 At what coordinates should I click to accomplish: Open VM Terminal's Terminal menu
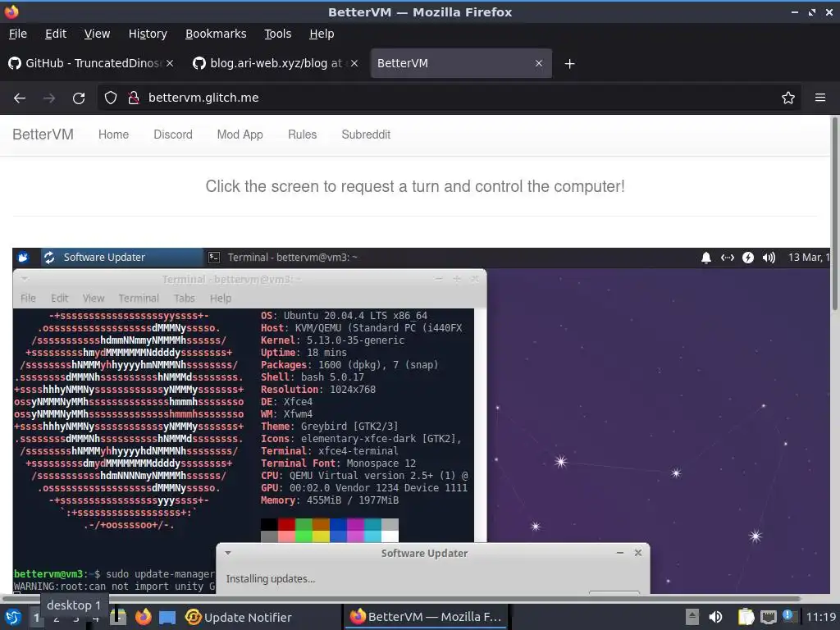point(139,298)
